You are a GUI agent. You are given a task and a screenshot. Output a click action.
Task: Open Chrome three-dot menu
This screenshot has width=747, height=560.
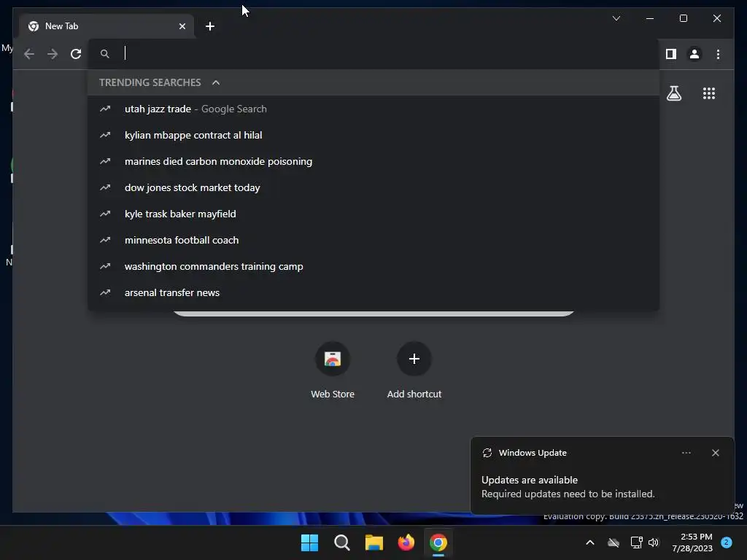point(718,54)
